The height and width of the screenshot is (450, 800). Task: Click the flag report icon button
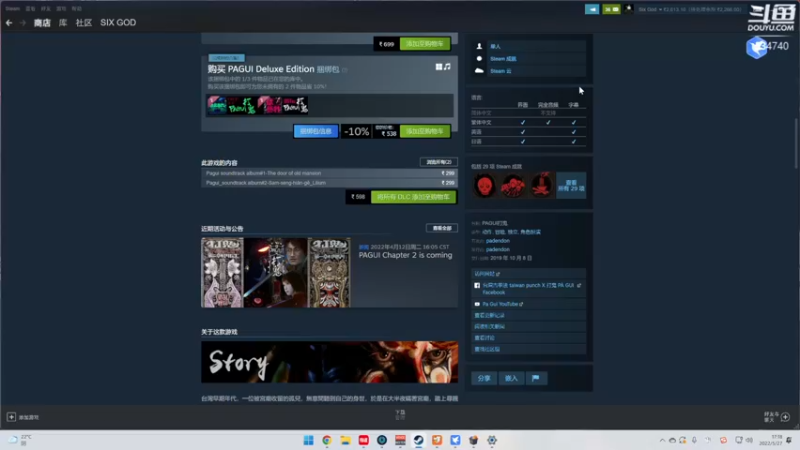coord(535,378)
